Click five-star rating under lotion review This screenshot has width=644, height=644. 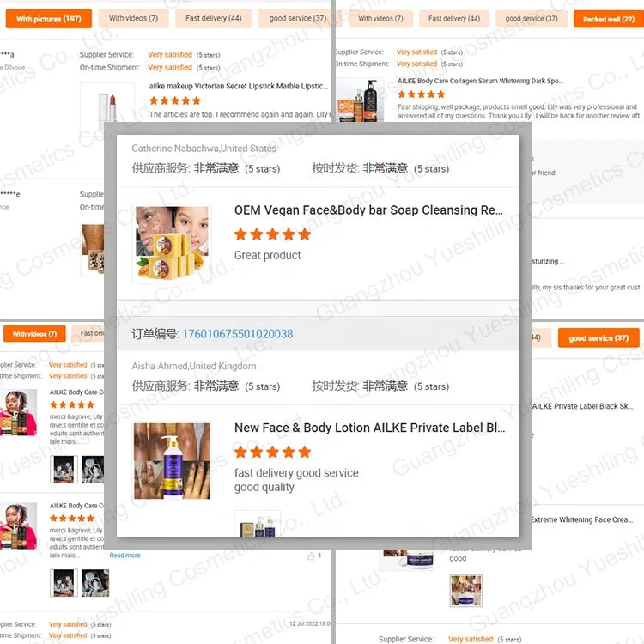[x=272, y=452]
